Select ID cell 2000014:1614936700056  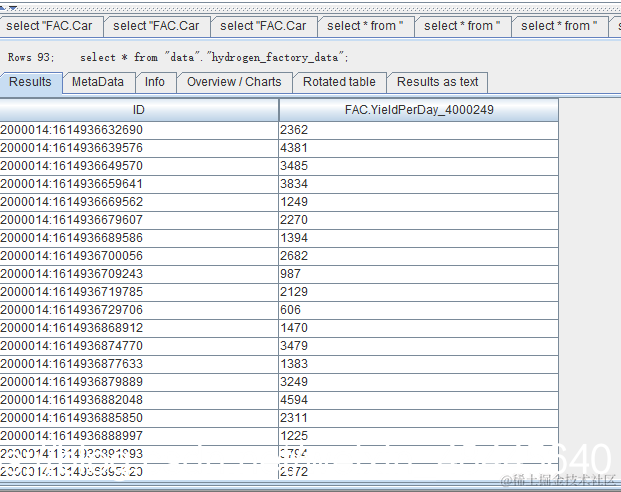click(x=139, y=256)
